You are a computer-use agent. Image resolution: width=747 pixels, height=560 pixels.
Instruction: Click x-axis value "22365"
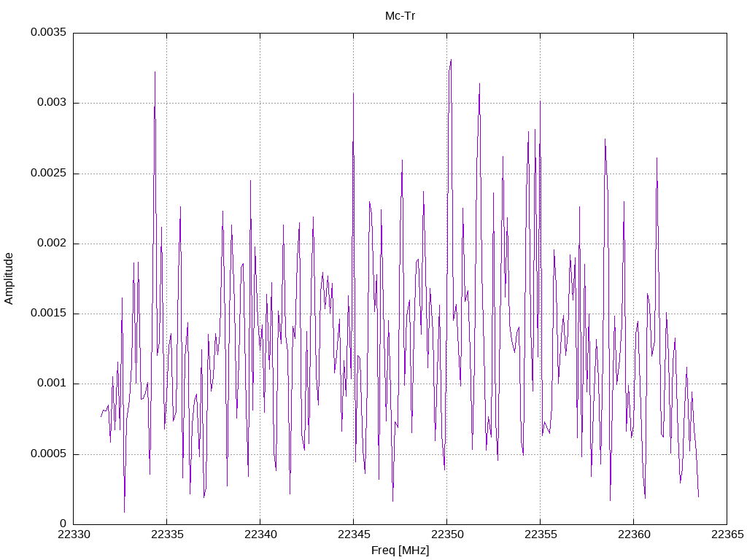pyautogui.click(x=727, y=534)
